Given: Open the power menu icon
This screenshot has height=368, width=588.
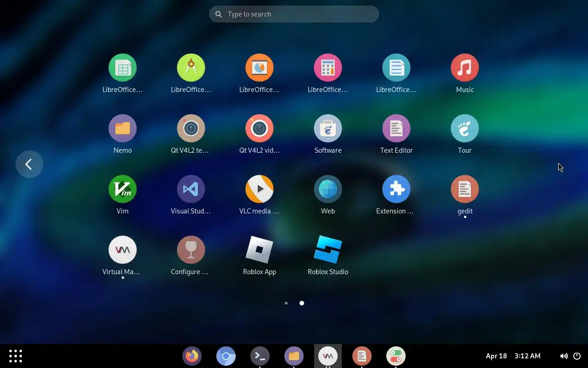Looking at the screenshot, I should (577, 356).
